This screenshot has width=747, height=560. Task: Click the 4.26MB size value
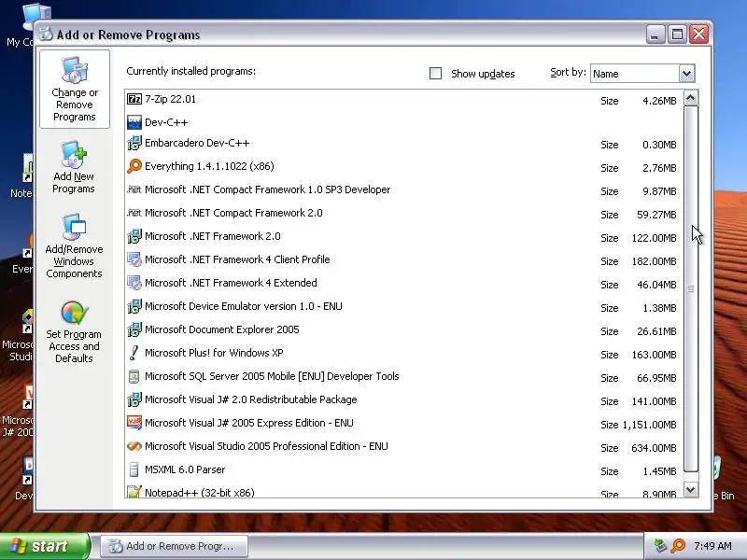click(659, 101)
